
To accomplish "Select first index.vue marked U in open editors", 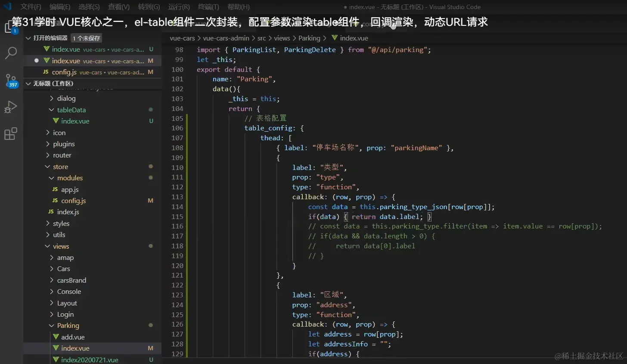I will 92,49.
